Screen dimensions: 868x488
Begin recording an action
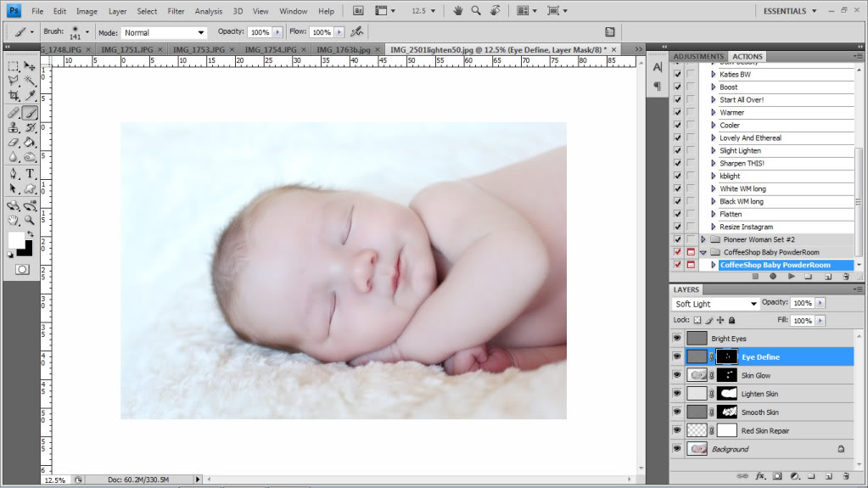point(773,277)
